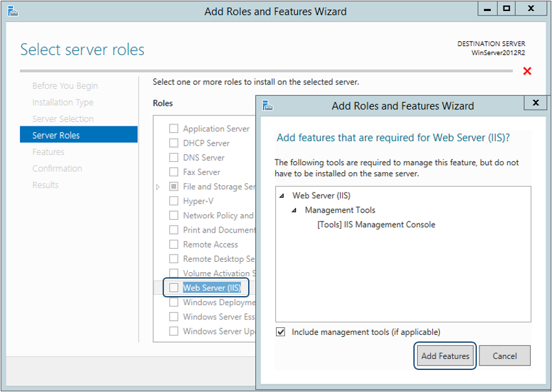Screen dimensions: 552x392
Task: Select the IIS Management Console tree entry
Action: (x=376, y=225)
